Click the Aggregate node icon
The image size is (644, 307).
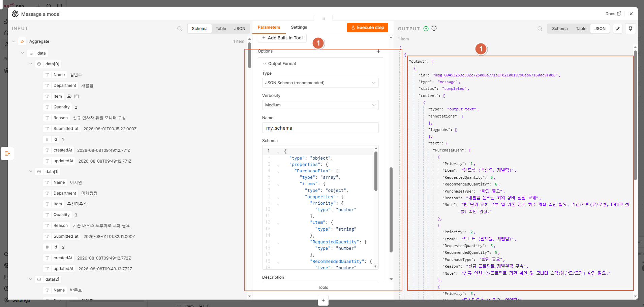point(22,41)
